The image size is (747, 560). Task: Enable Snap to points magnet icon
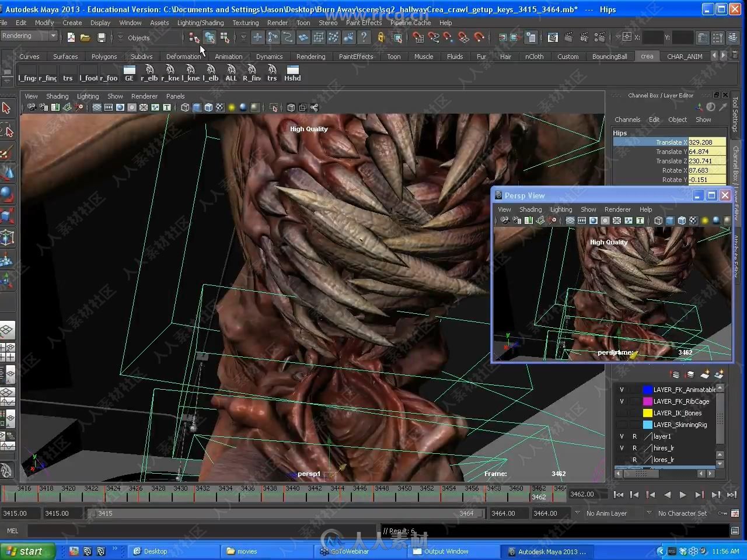[448, 37]
